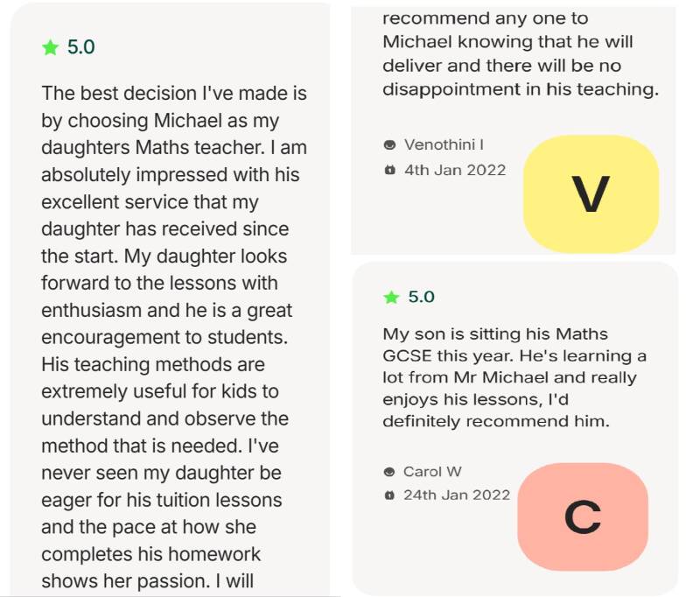Click the line 'The best decision I've made is'
This screenshot has height=597, width=700.
(x=174, y=94)
